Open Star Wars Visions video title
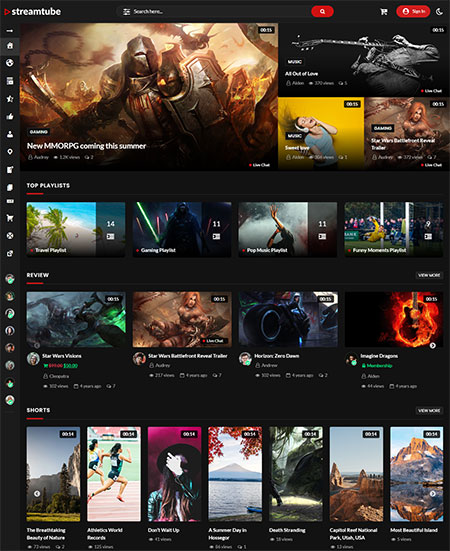Image resolution: width=450 pixels, height=551 pixels. point(62,356)
